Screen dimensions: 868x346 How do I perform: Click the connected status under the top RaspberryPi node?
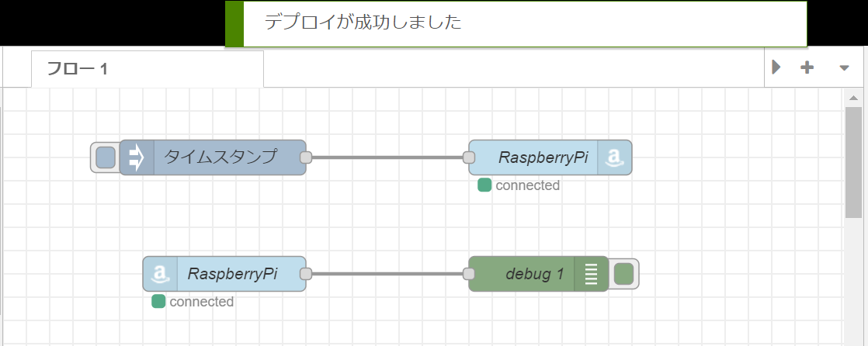pyautogui.click(x=527, y=185)
